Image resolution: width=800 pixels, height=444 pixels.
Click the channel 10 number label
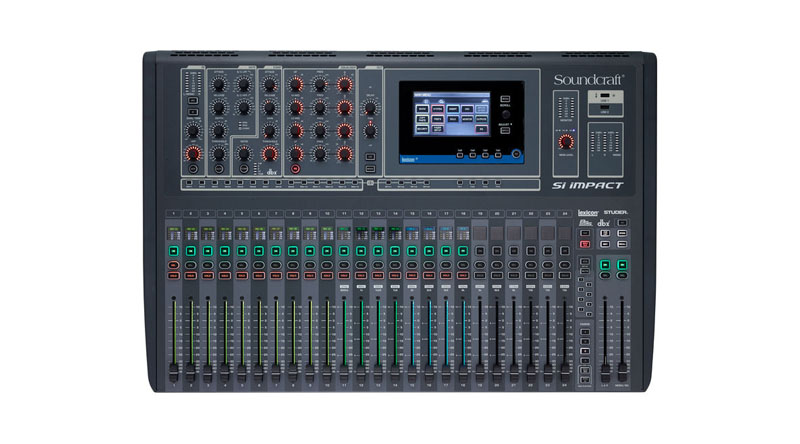coord(327,214)
